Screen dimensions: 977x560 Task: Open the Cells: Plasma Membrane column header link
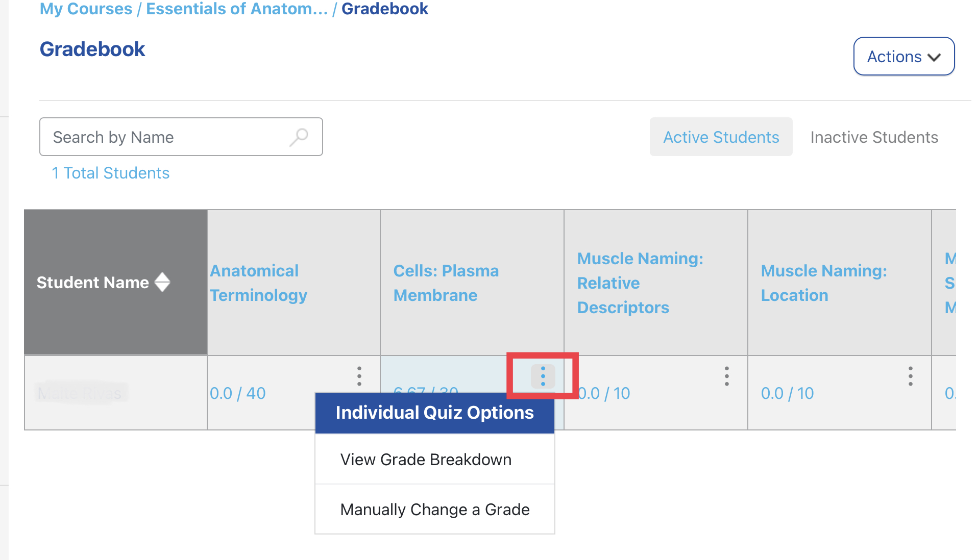pos(446,283)
